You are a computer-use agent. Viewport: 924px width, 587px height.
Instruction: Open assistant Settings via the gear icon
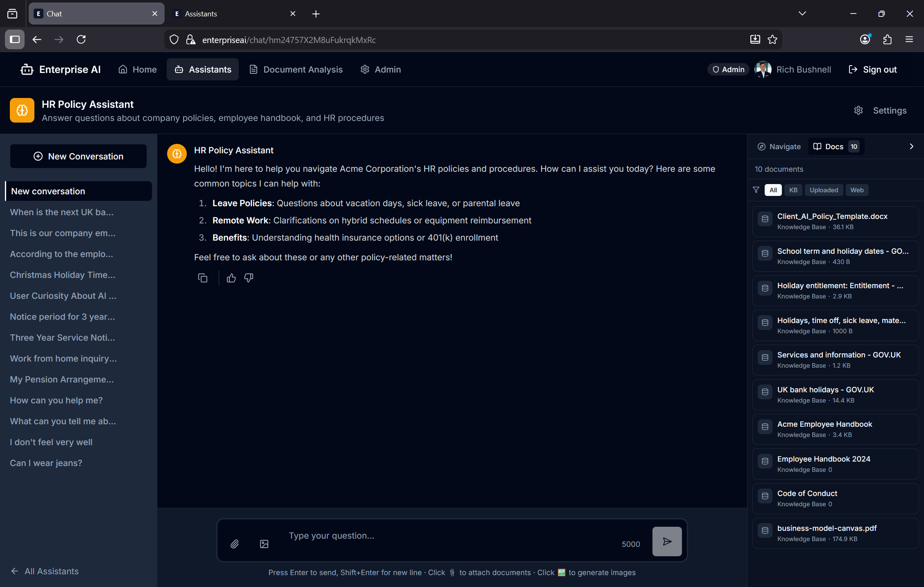(858, 110)
